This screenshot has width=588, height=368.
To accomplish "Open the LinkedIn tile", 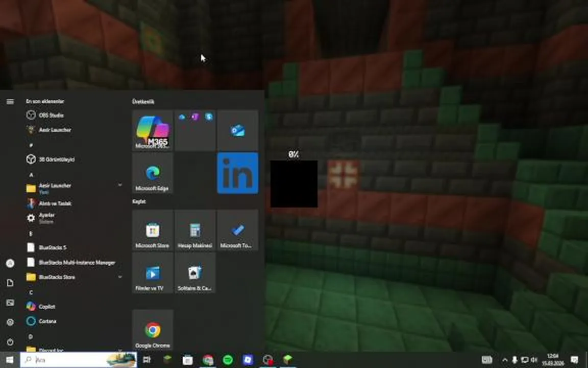I will [238, 173].
